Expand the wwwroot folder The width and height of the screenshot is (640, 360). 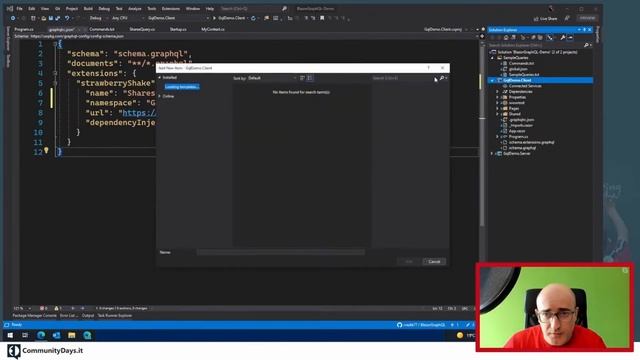pos(498,103)
